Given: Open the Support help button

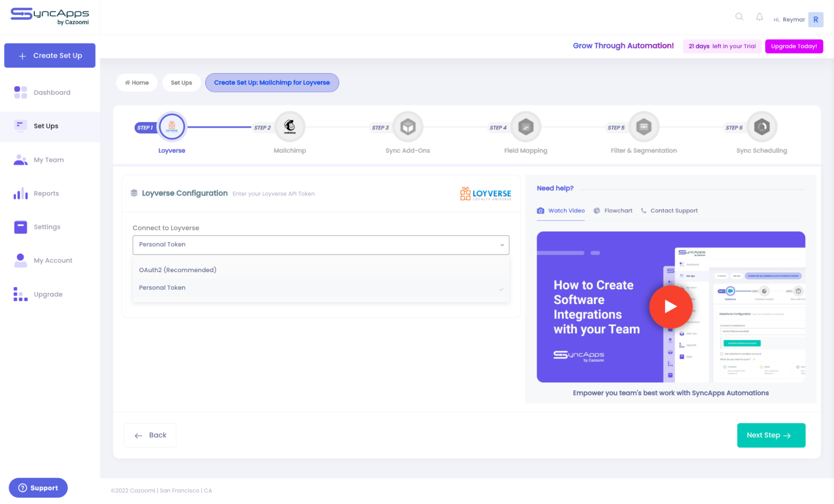Looking at the screenshot, I should tap(38, 488).
